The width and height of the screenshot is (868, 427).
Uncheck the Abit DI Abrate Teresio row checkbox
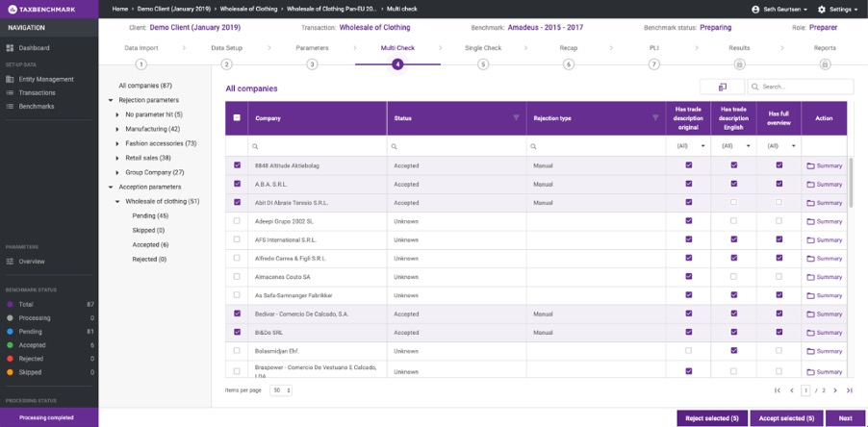pyautogui.click(x=237, y=202)
